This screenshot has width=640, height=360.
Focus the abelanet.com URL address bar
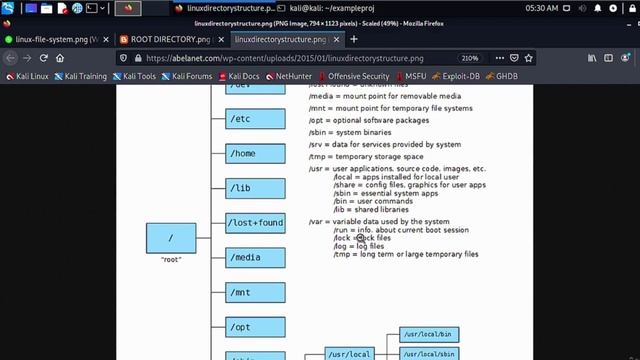[x=285, y=58]
